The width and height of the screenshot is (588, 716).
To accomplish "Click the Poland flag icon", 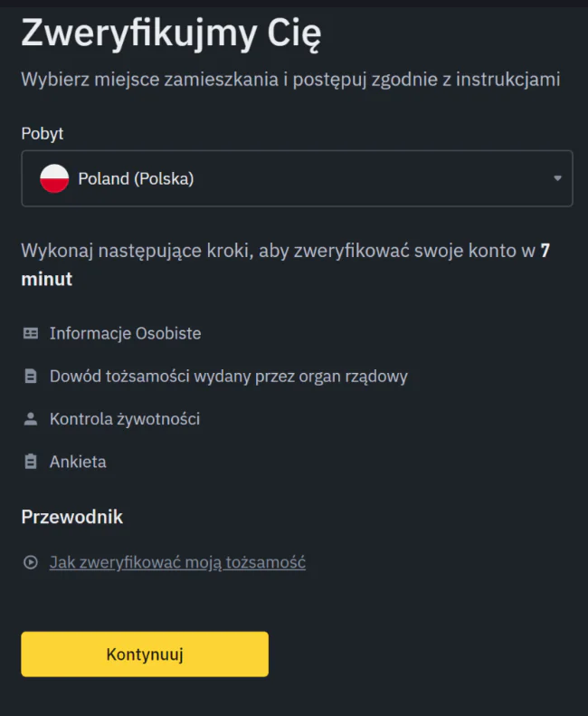I will [x=54, y=178].
